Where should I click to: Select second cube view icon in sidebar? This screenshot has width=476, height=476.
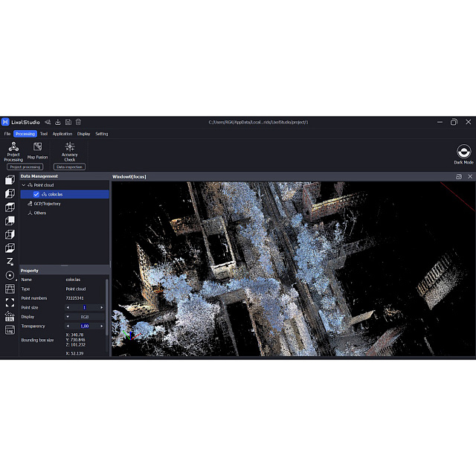point(10,193)
